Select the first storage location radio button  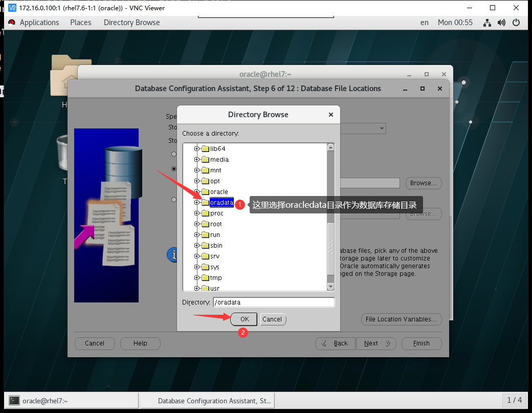174,154
